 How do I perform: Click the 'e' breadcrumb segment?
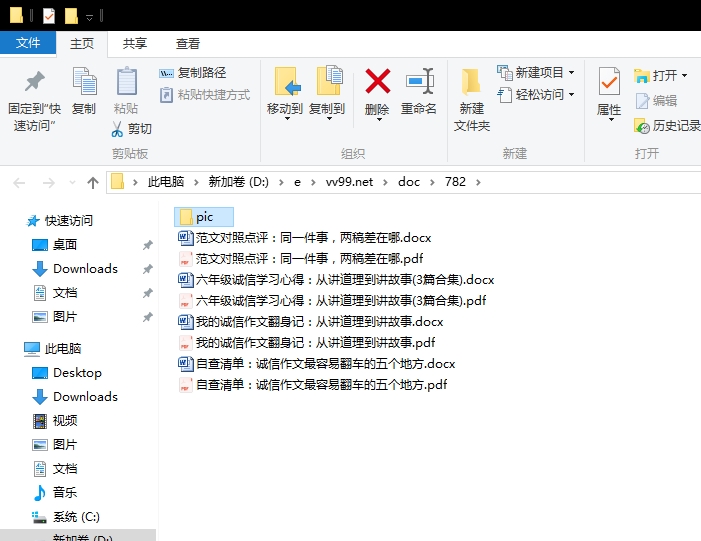297,182
